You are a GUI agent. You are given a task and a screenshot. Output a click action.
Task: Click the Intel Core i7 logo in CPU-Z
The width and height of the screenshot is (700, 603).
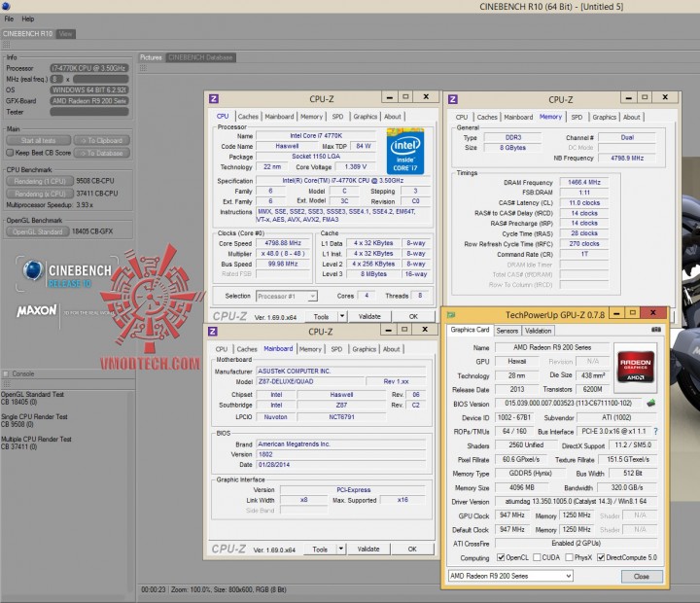[x=405, y=151]
